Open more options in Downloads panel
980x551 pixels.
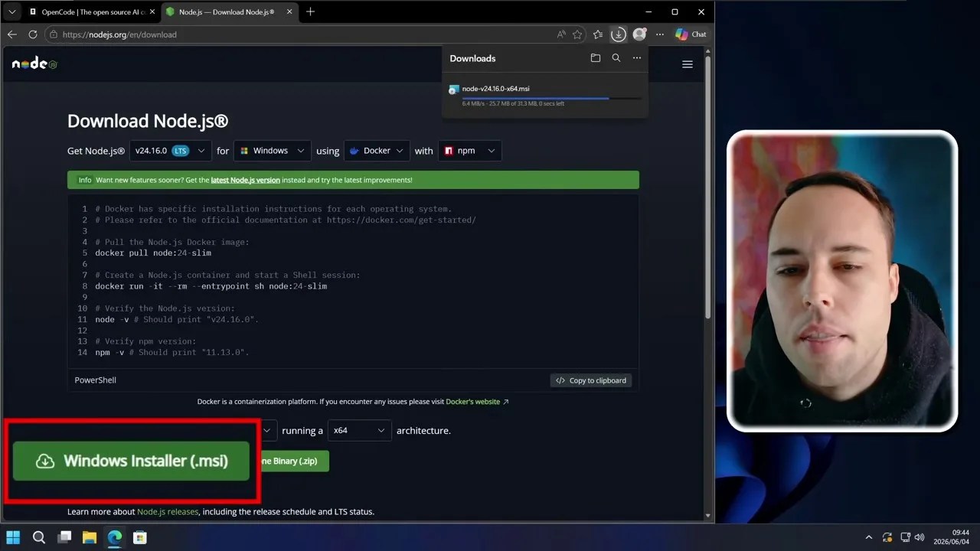tap(637, 58)
